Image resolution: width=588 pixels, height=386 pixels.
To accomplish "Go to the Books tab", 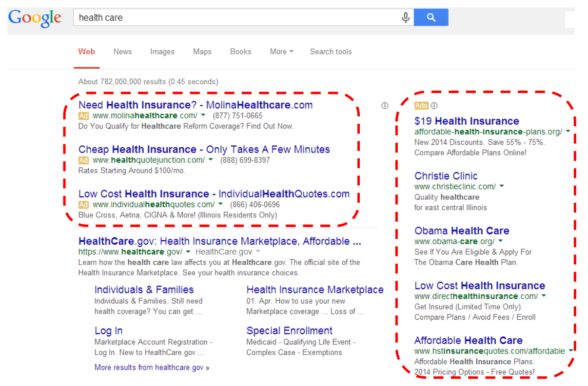I will pos(241,52).
